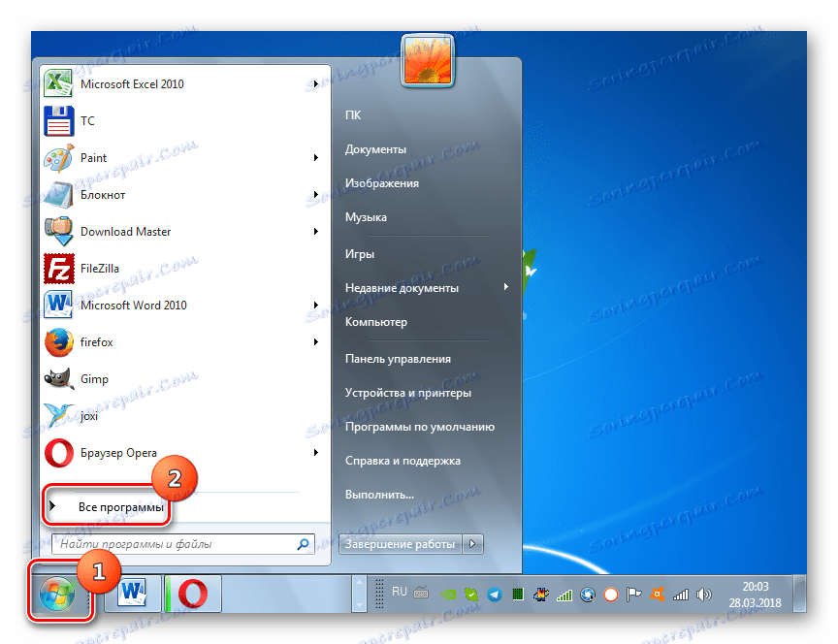Click the RU language indicator
This screenshot has width=838, height=644.
[400, 592]
